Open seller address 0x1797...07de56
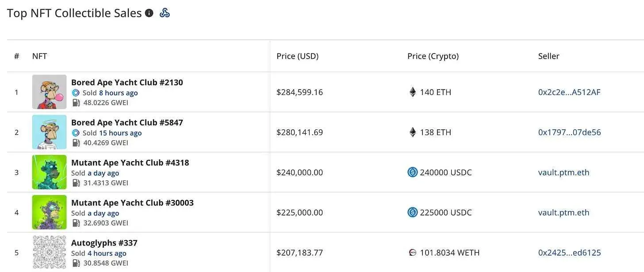The height and width of the screenshot is (272, 644). (x=569, y=132)
